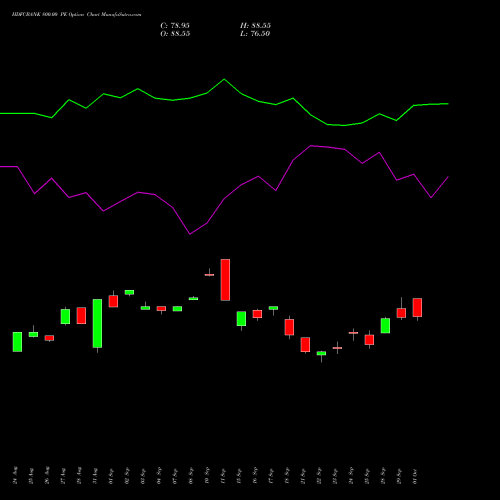This screenshot has height=500, width=500.
Task: Click the tall red candle on 11 Sep
Action: (225, 280)
